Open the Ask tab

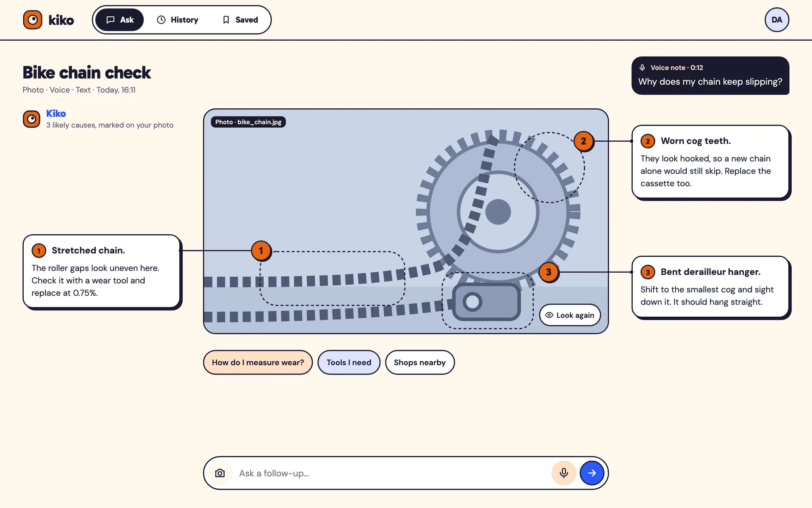pos(120,20)
